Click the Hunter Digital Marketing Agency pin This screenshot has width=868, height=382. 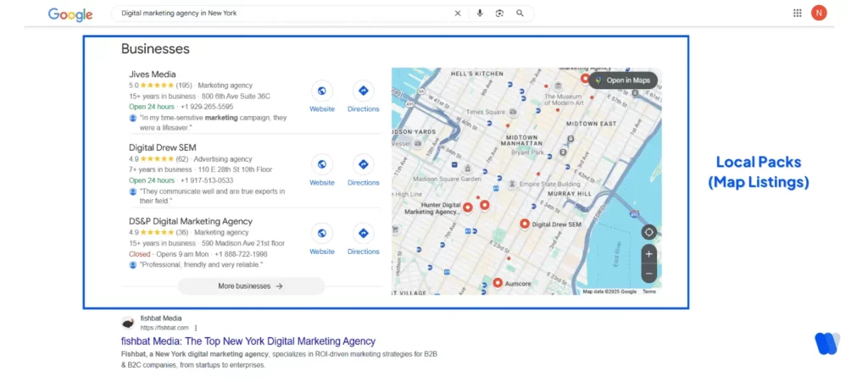pos(467,208)
